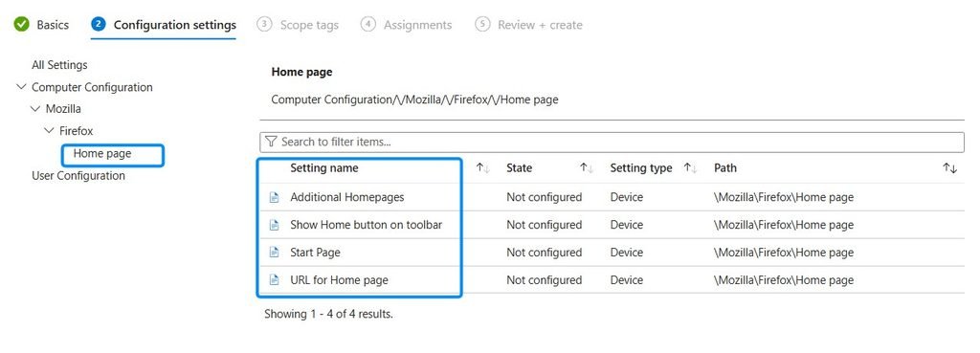This screenshot has height=353, width=980.
Task: Collapse the Mozilla node chevron
Action: coord(35,109)
